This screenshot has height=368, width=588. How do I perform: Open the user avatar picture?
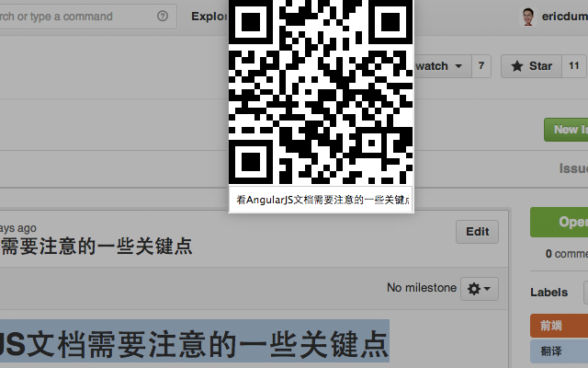pyautogui.click(x=528, y=17)
